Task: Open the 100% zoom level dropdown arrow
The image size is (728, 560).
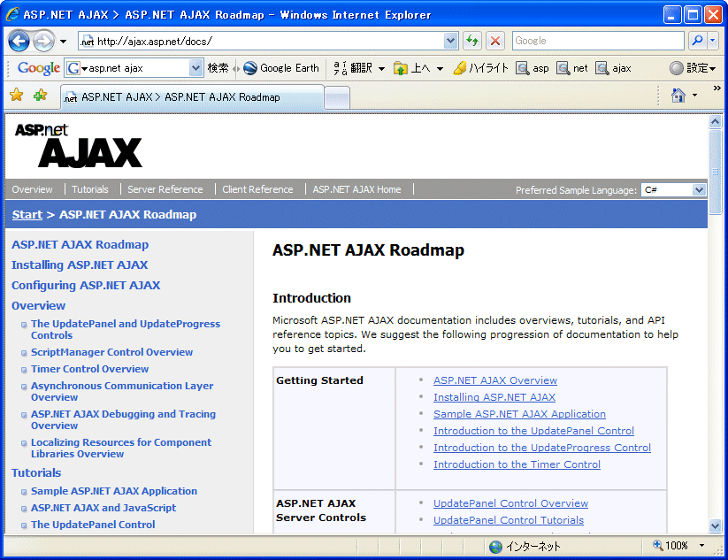Action: pos(701,546)
